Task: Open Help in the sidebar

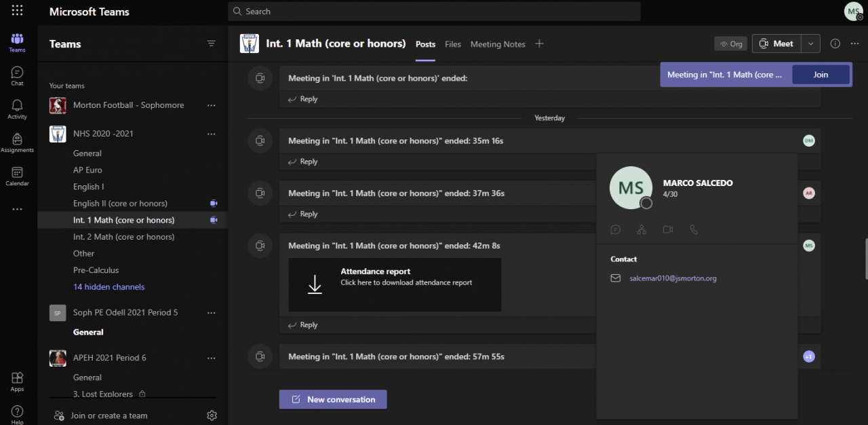Action: coord(17,414)
